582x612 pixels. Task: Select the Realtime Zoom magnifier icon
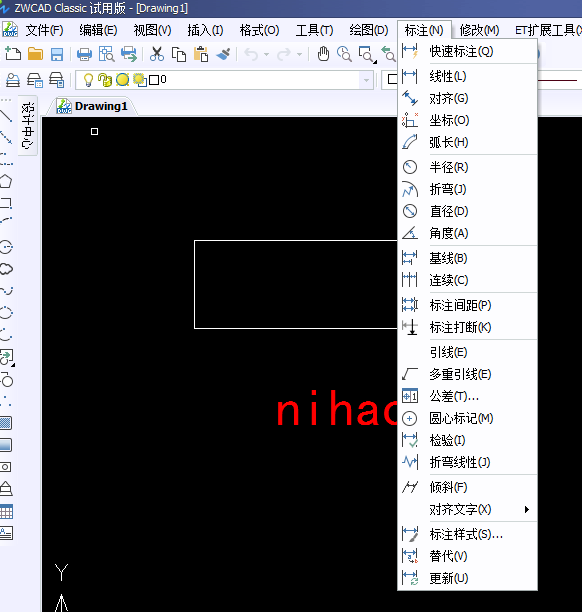(344, 54)
